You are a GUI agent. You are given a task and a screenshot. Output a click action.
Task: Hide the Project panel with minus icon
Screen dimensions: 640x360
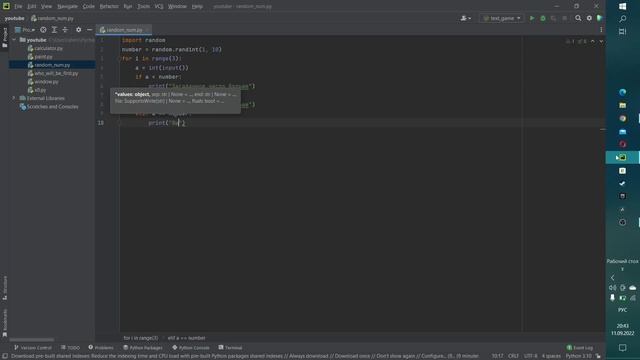tap(89, 30)
